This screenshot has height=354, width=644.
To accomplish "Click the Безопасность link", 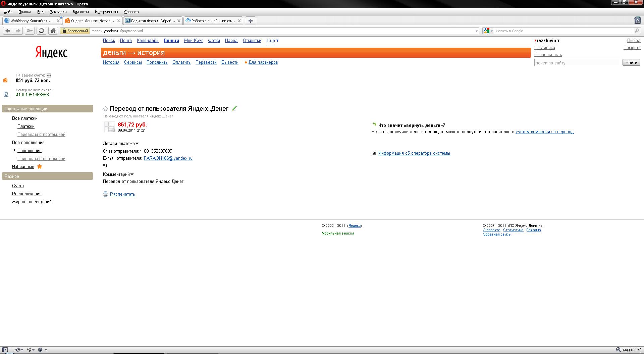I will point(548,55).
